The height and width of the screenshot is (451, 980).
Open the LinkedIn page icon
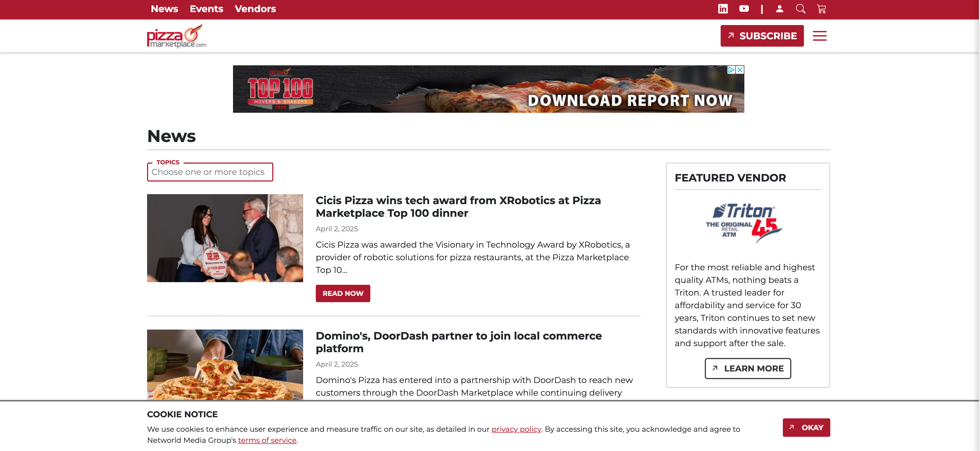point(723,9)
